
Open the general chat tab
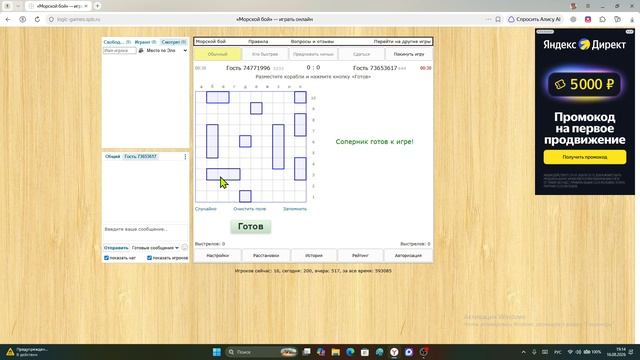coord(112,157)
